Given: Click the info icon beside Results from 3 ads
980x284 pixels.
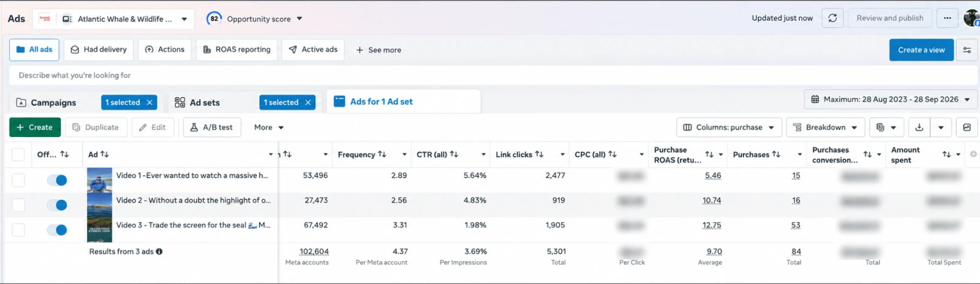Looking at the screenshot, I should (x=159, y=252).
